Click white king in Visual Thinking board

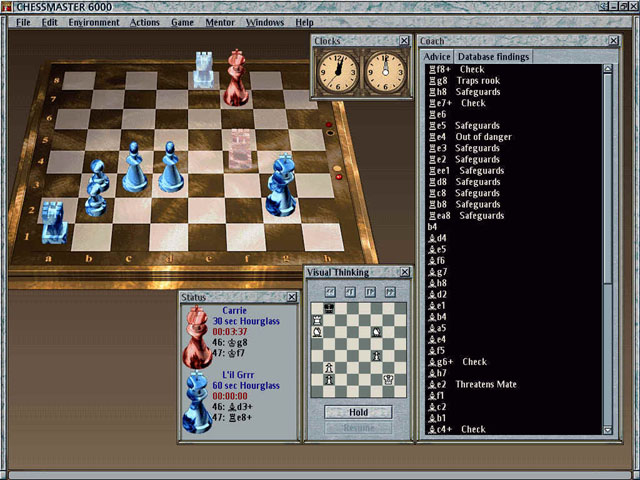[x=388, y=380]
